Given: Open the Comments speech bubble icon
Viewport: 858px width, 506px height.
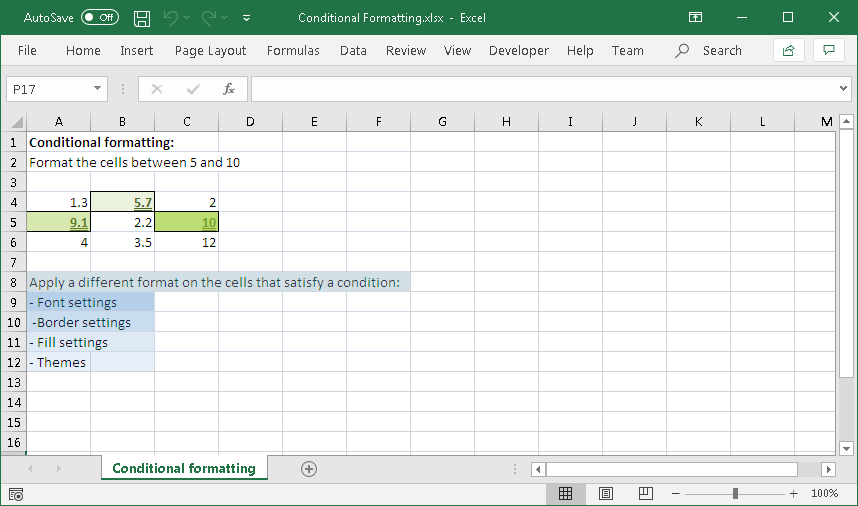Looking at the screenshot, I should 828,50.
